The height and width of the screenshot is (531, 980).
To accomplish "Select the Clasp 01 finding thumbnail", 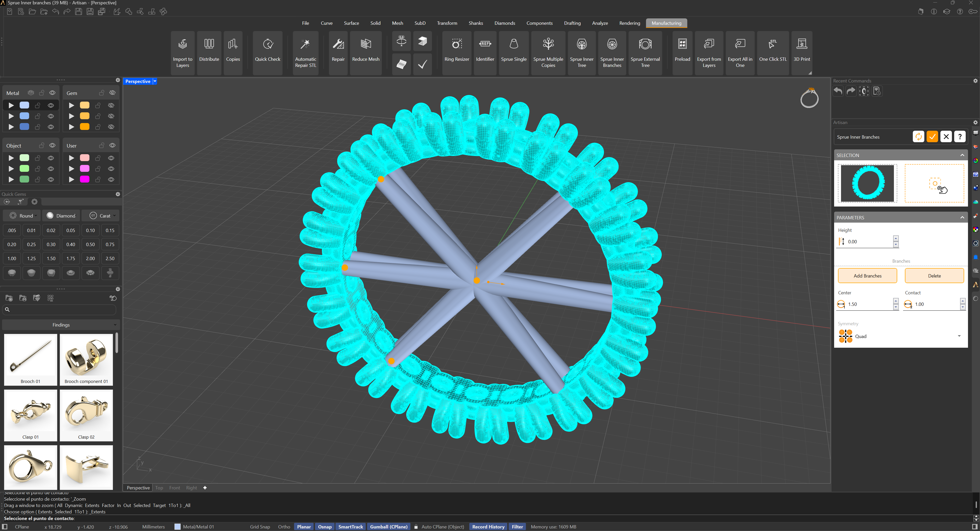I will click(x=30, y=415).
